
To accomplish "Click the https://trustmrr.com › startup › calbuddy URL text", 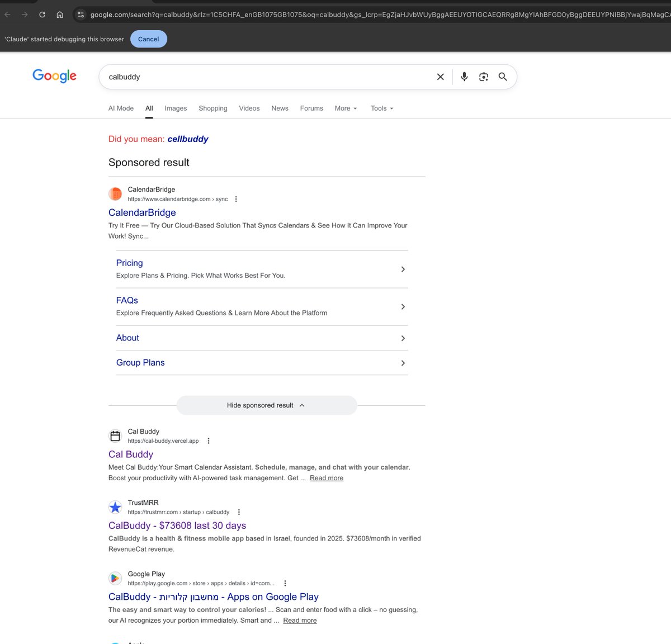I will click(x=178, y=512).
